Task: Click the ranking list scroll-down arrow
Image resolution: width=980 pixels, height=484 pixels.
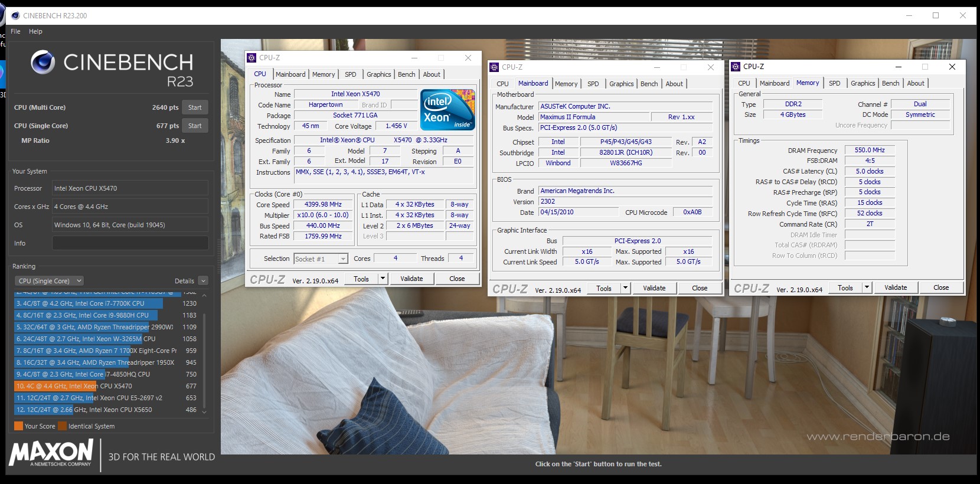Action: (x=204, y=412)
